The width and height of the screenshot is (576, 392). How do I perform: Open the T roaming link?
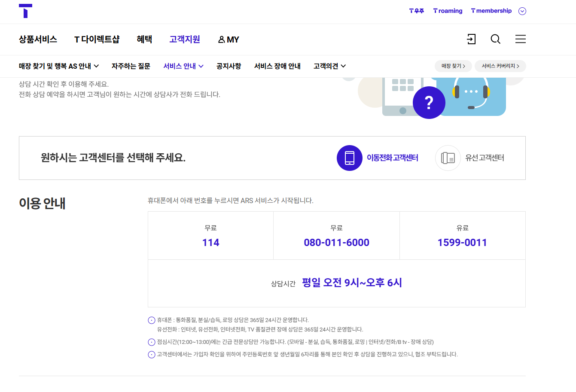448,11
